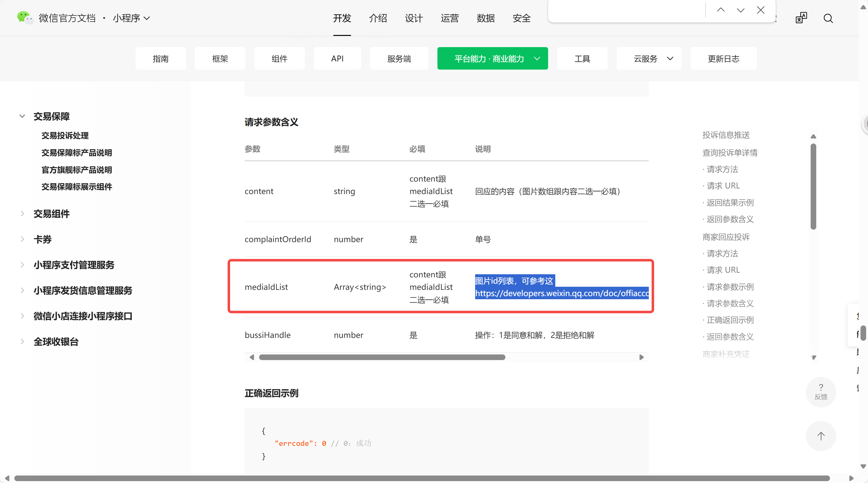The width and height of the screenshot is (868, 483).
Task: Open the search magnifier icon
Action: point(828,18)
